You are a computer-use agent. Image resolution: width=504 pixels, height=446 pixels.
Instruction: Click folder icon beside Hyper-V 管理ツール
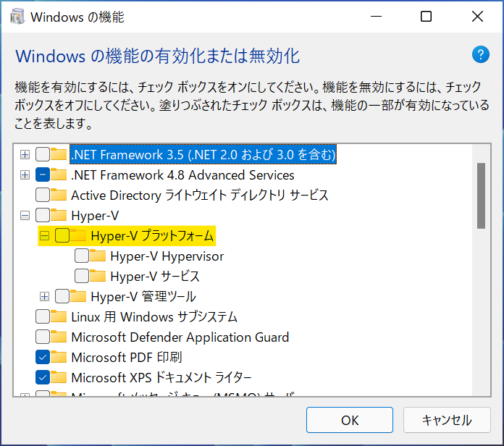[x=78, y=296]
